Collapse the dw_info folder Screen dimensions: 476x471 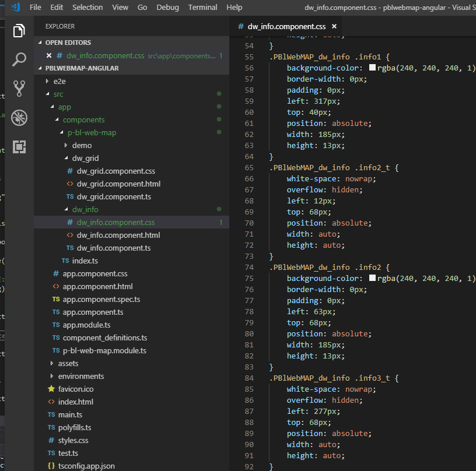[x=66, y=209]
